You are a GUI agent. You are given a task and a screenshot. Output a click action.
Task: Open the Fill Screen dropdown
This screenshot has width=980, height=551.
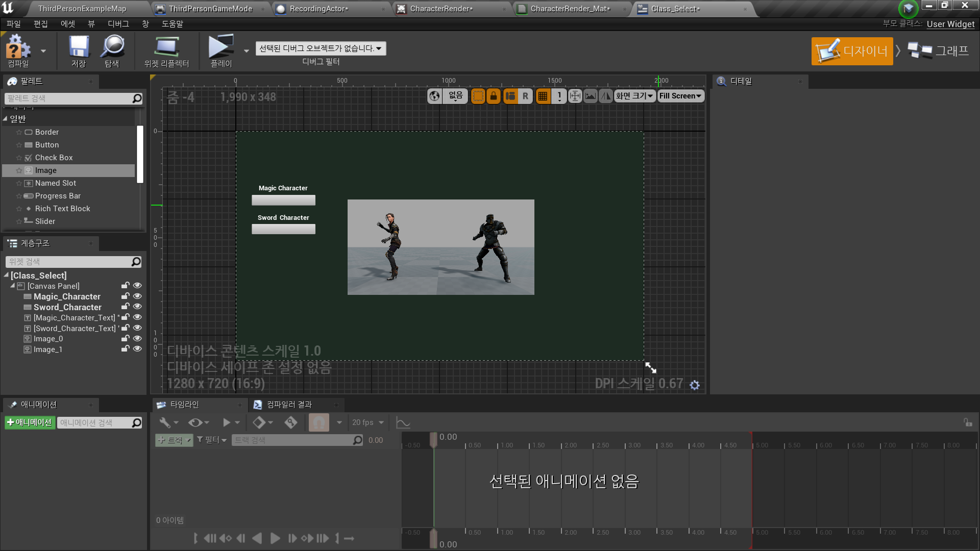(x=680, y=96)
